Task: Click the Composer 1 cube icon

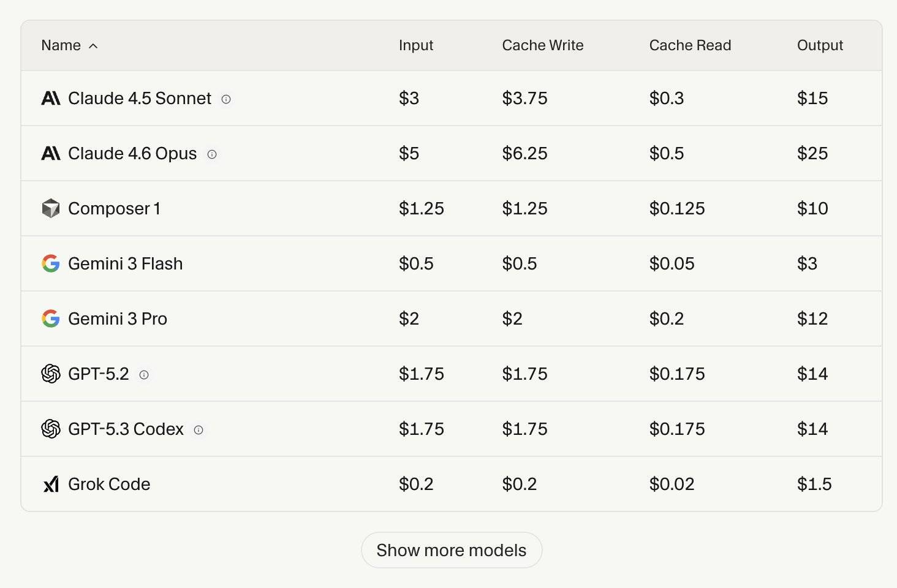Action: tap(51, 209)
